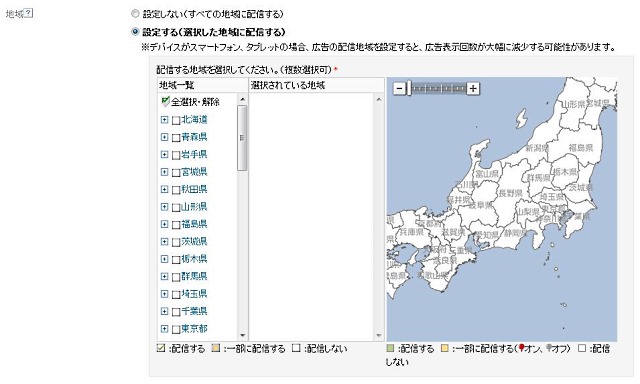The width and height of the screenshot is (640, 384).
Task: Expand the 埼玉県 tree node
Action: coord(164,294)
